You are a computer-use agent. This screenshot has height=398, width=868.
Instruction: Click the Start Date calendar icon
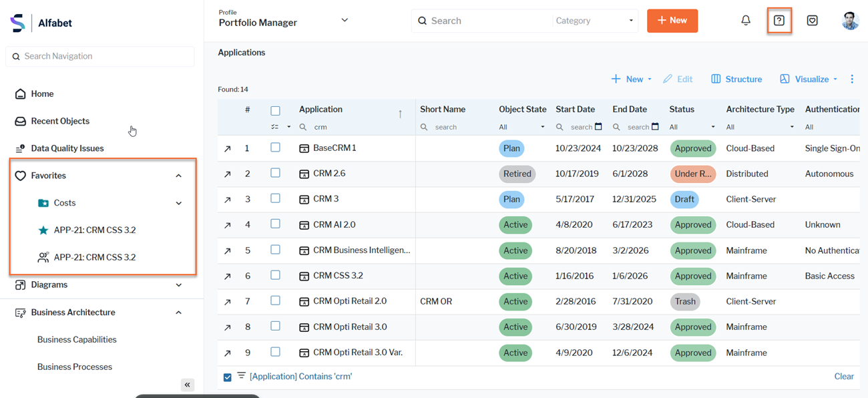click(x=598, y=127)
